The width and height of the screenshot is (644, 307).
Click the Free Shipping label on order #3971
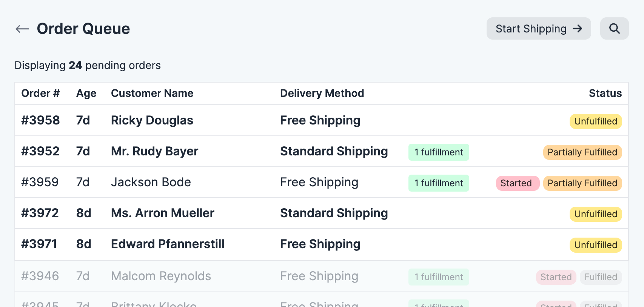[x=320, y=244]
